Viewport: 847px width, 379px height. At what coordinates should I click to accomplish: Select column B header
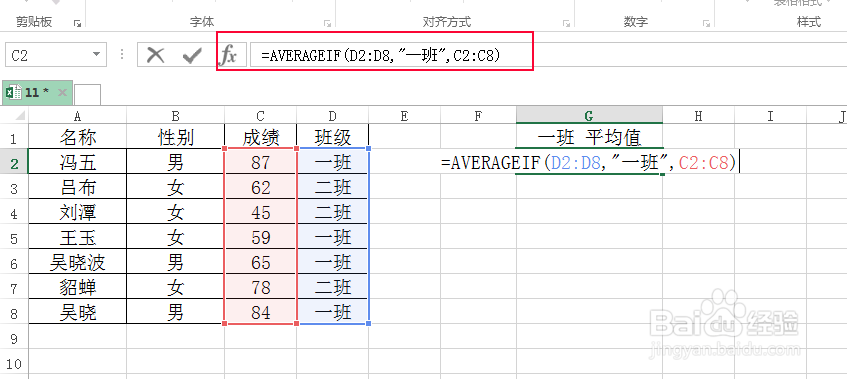point(176,115)
